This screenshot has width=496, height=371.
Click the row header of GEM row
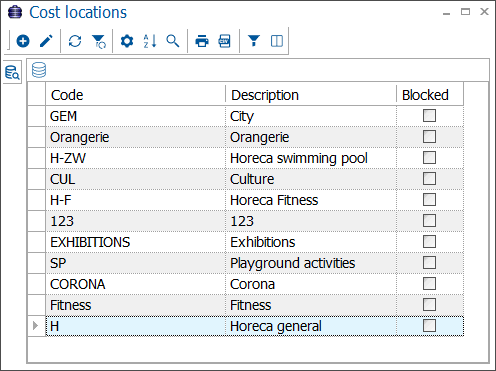36,116
